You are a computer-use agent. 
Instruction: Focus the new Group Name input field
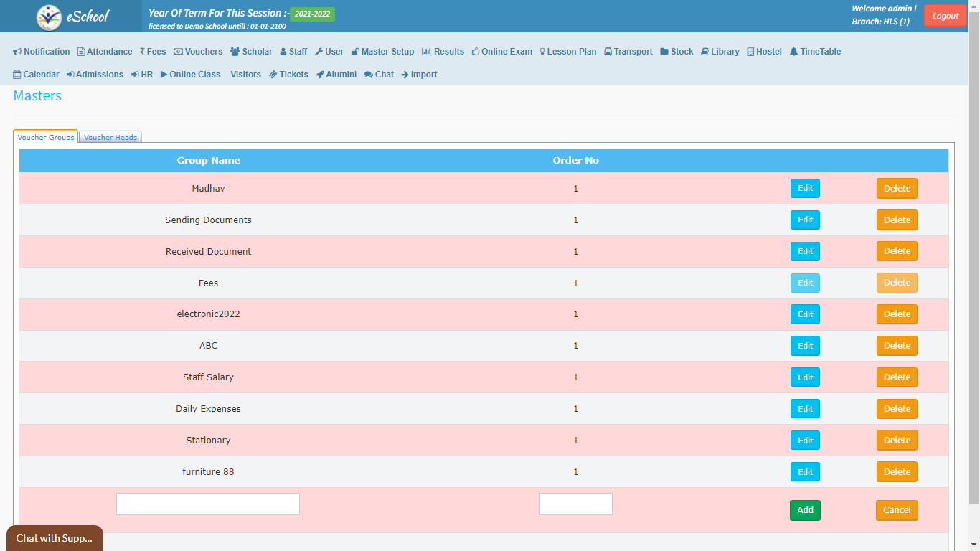pos(208,504)
